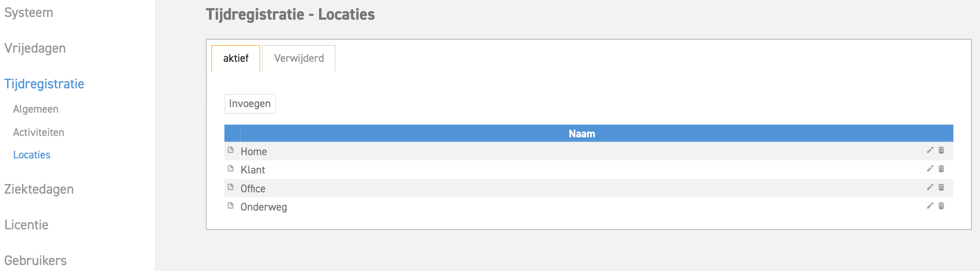
Task: Collapse the Tijdregistratie sidebar section
Action: (x=44, y=84)
